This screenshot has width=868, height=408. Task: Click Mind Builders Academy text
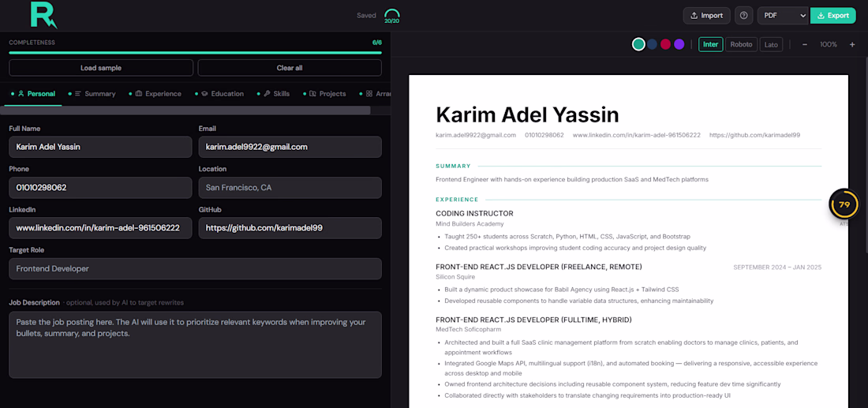point(470,223)
